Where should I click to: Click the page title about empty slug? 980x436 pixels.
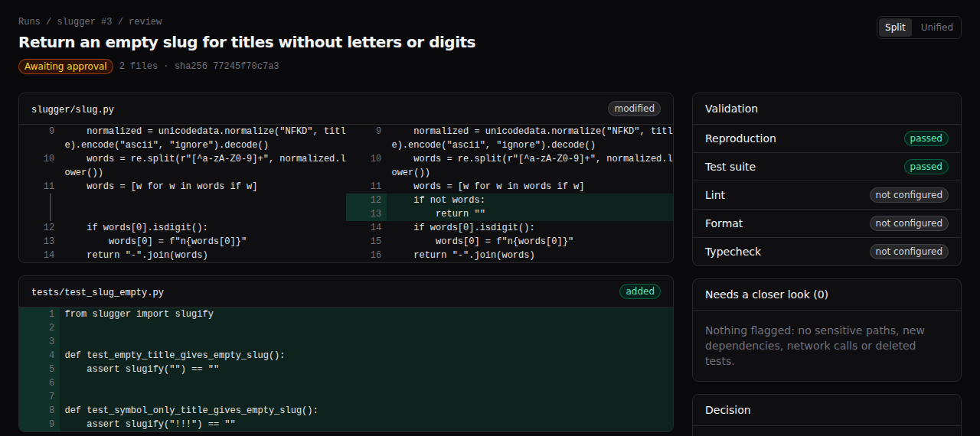pos(247,42)
